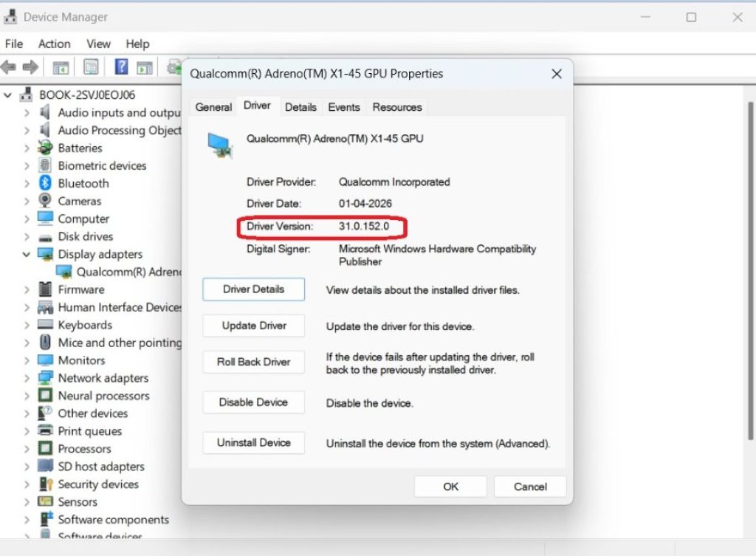
Task: Click the Action pane toolbar icon
Action: [145, 67]
